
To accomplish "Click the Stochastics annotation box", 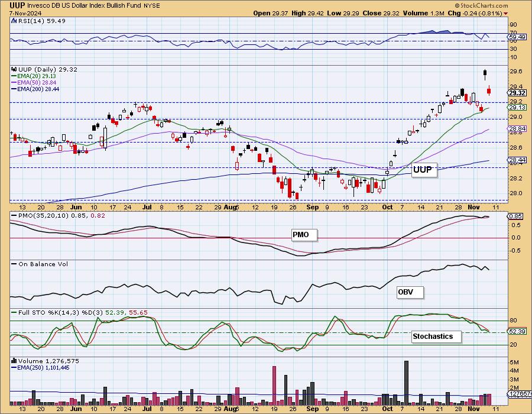I will (437, 337).
